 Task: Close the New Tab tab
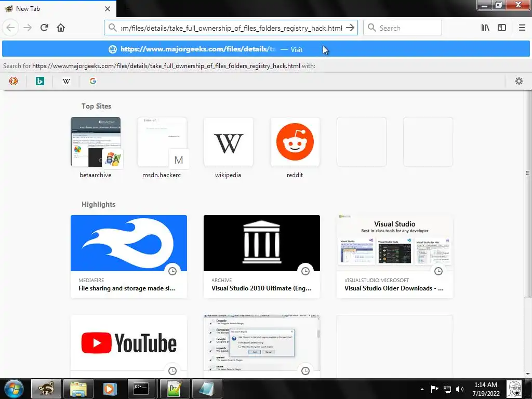108,9
